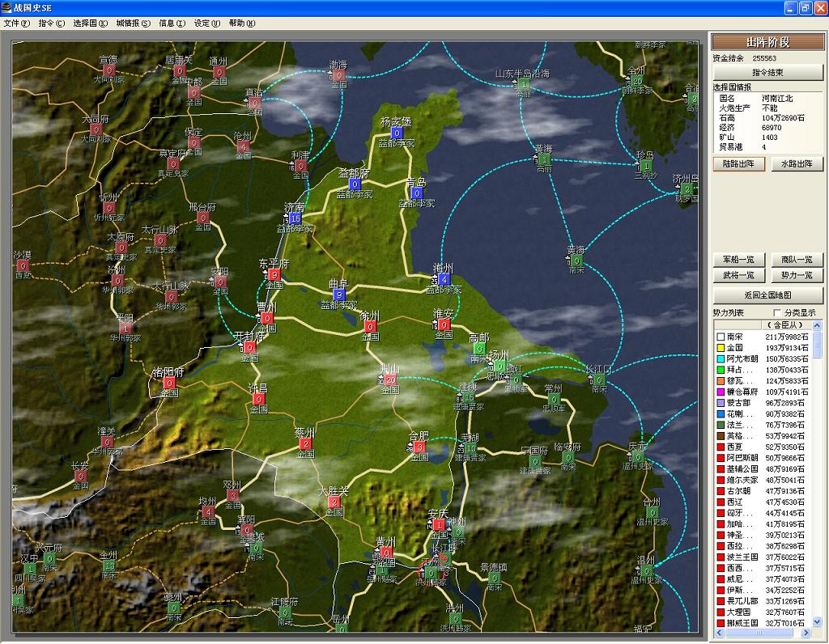This screenshot has width=829, height=644.
Task: Open the 选择国 menu
Action: [x=90, y=23]
